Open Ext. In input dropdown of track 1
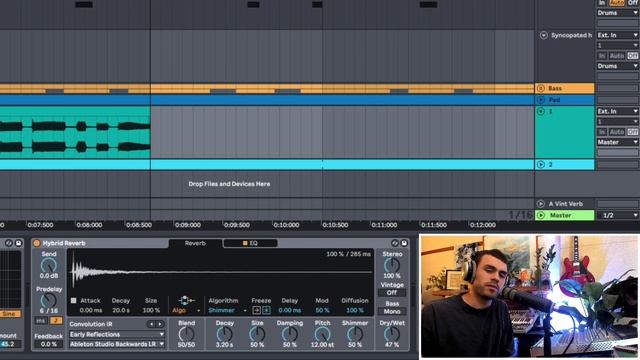640x360 pixels. click(x=617, y=111)
